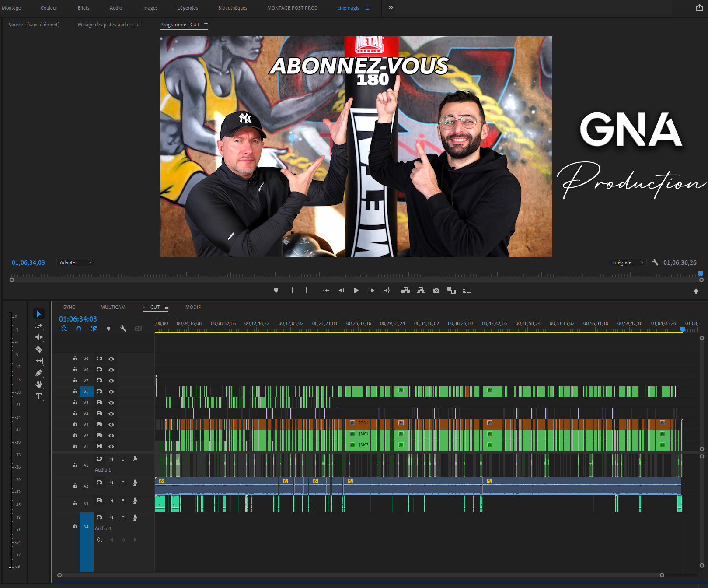Select the Pen tool

click(x=39, y=373)
